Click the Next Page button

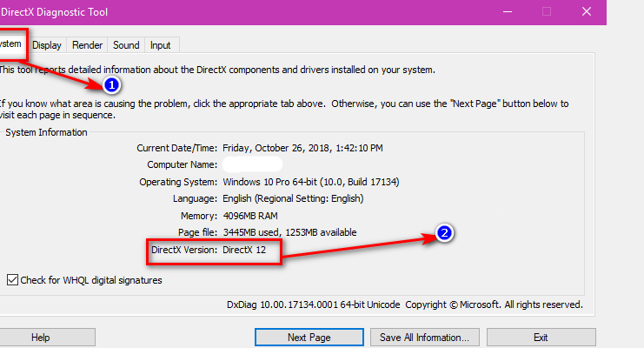[309, 338]
